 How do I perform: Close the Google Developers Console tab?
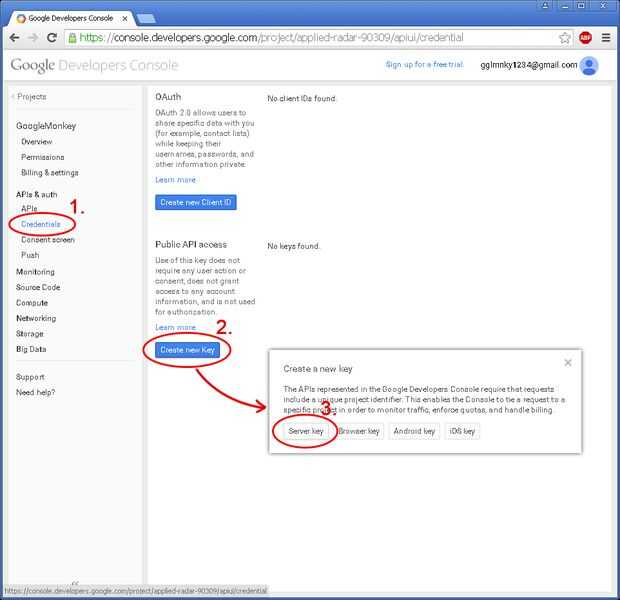pos(125,19)
